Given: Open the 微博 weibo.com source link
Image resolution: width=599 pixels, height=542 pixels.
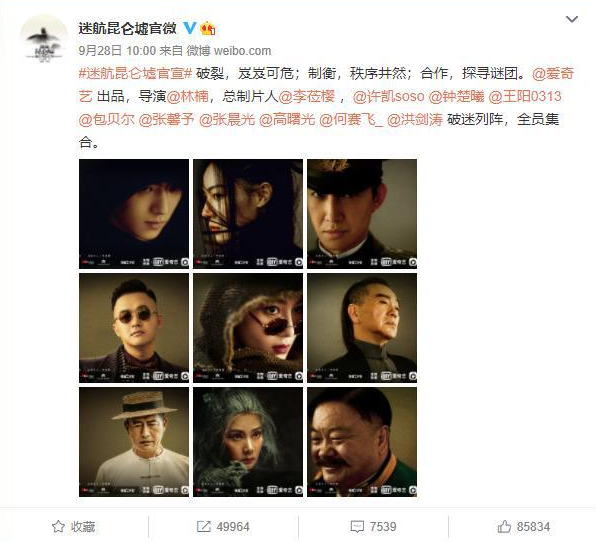Looking at the screenshot, I should pos(228,51).
